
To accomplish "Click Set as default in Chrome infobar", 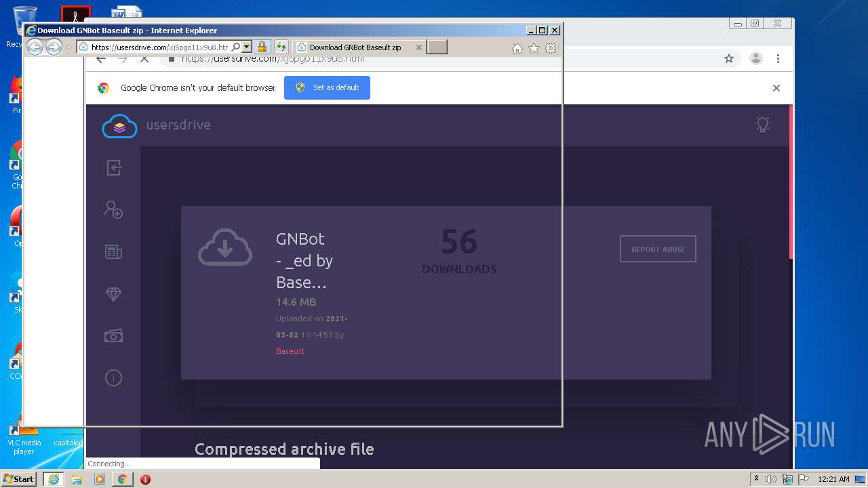I will [x=327, y=87].
